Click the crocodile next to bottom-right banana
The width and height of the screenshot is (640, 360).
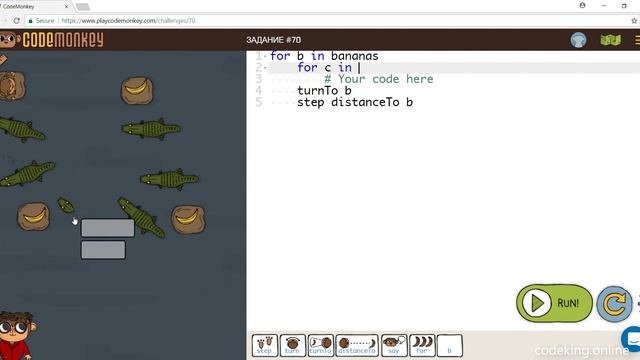click(141, 218)
